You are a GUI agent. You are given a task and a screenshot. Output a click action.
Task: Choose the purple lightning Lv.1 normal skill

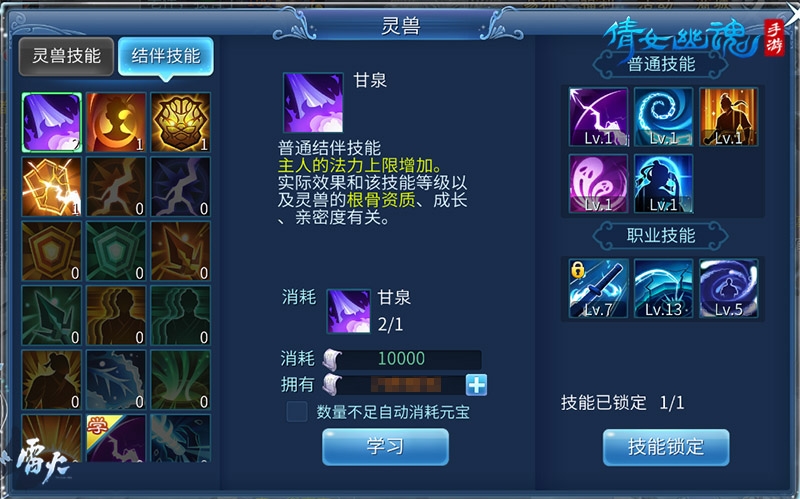tap(598, 117)
